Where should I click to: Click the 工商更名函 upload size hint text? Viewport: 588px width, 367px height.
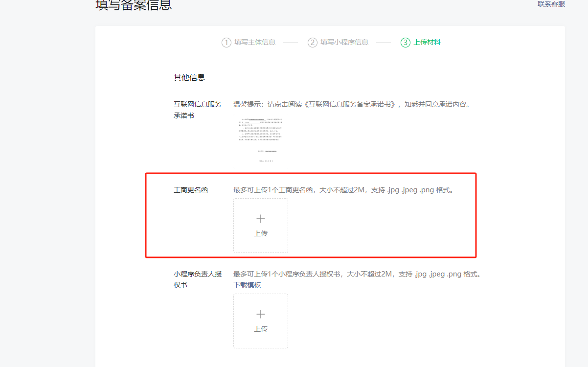coord(344,190)
